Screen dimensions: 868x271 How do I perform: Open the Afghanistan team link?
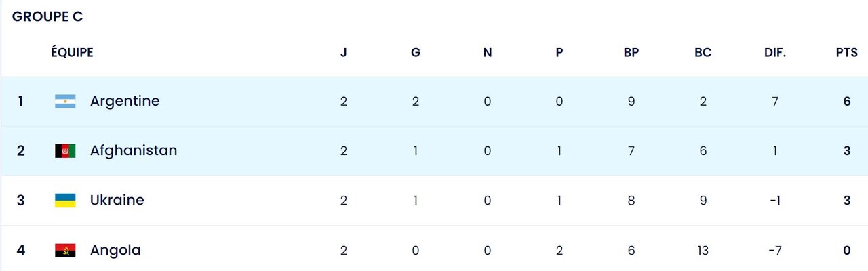pyautogui.click(x=134, y=150)
